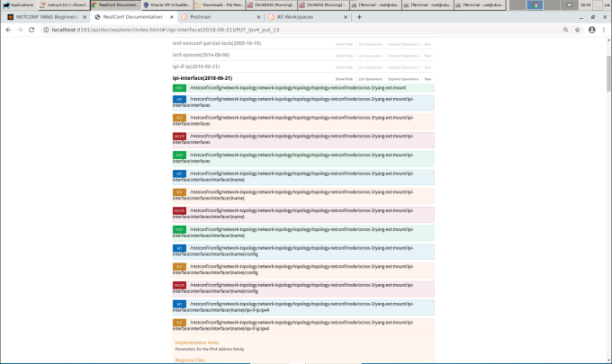The height and width of the screenshot is (364, 612).
Task: Click the POST badge for yang-ext:mount endpoint
Action: pos(179,87)
